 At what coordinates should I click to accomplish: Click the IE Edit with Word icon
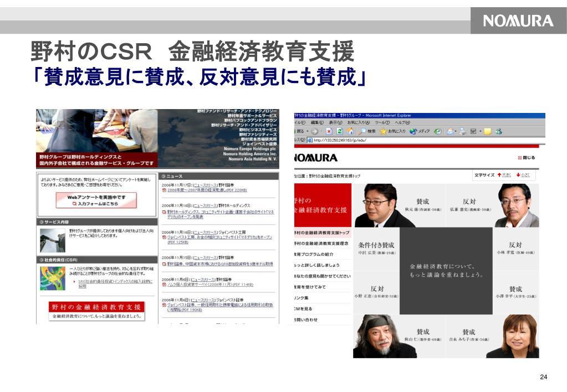pyautogui.click(x=473, y=132)
